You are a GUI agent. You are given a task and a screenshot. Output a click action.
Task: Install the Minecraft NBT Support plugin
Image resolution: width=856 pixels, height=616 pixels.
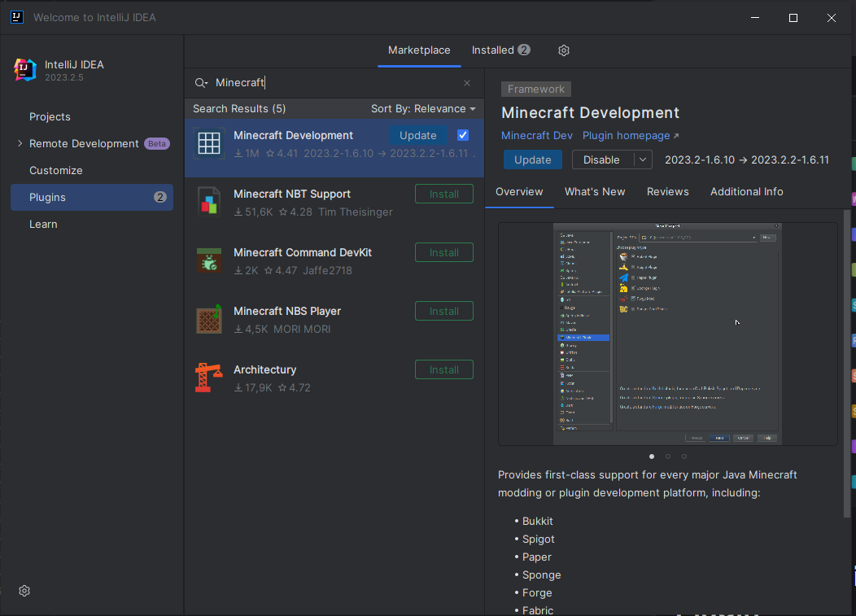(x=443, y=194)
